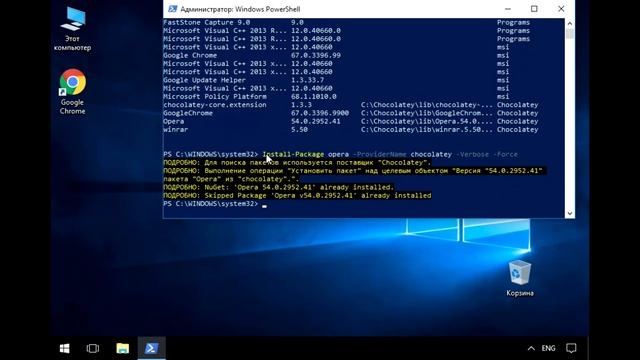Screen dimensions: 640x360
Task: Open This Computer desktop icon
Action: point(73,29)
